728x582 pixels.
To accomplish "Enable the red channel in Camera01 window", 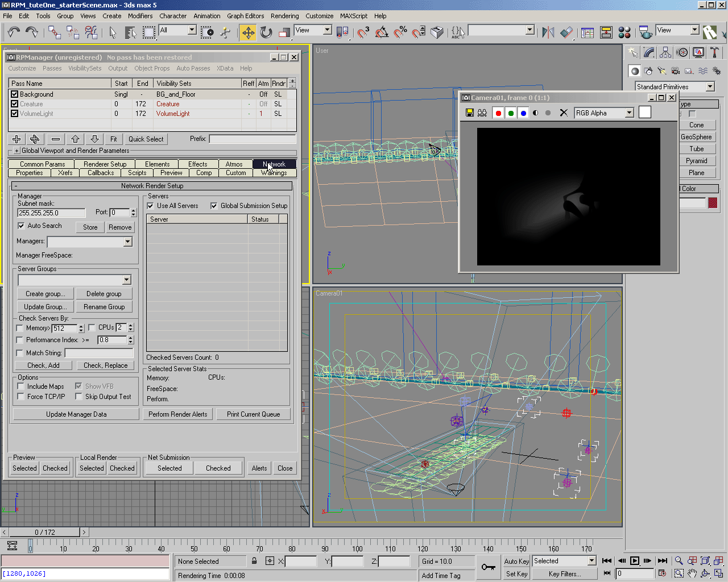I will pos(498,113).
